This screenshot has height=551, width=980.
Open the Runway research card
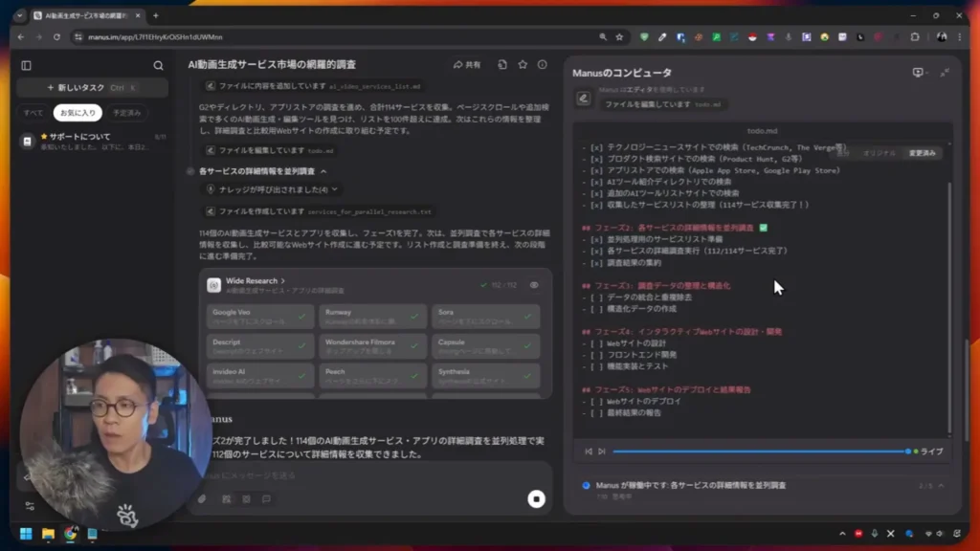(x=372, y=316)
